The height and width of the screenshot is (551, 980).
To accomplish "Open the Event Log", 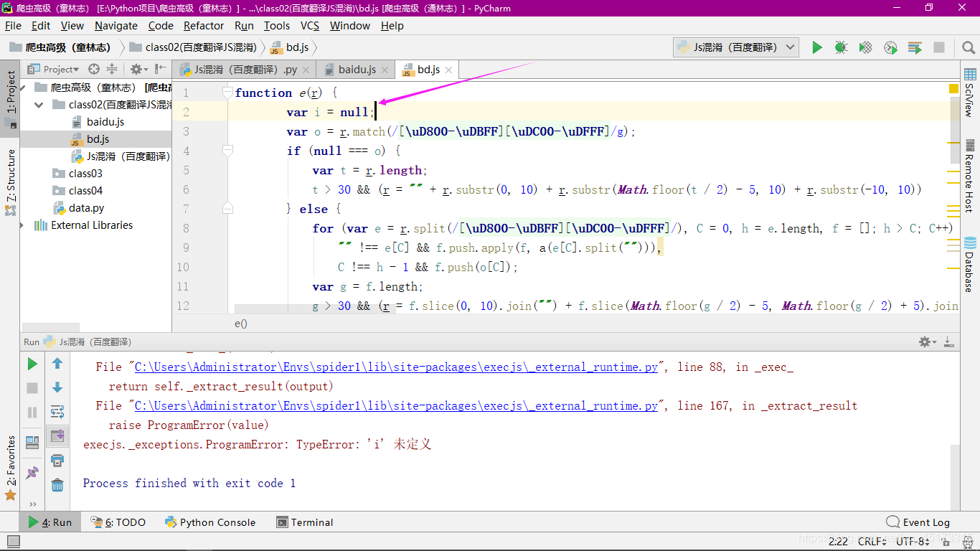I will pyautogui.click(x=918, y=522).
